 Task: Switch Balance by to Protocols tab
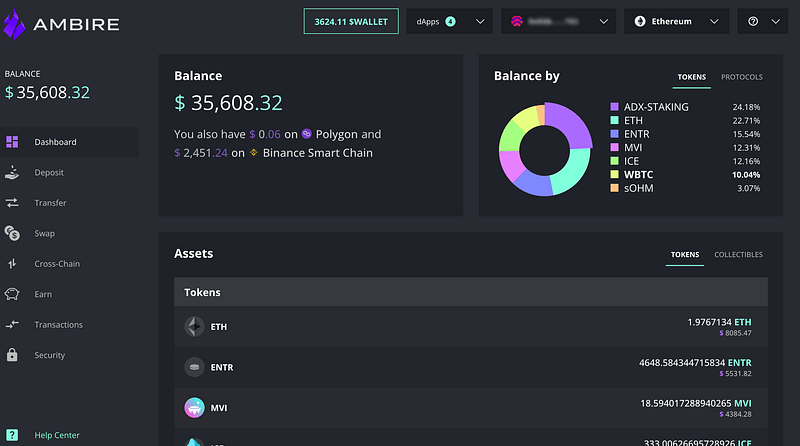[742, 77]
